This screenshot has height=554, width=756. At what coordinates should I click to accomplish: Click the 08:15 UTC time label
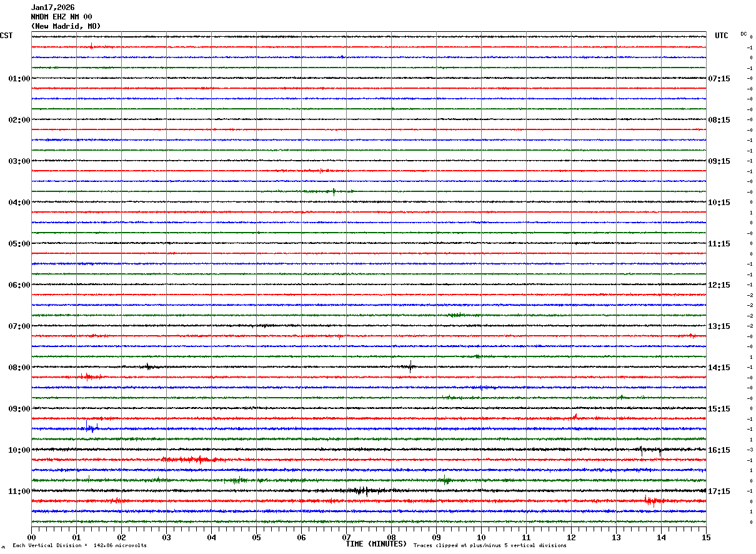tap(719, 119)
